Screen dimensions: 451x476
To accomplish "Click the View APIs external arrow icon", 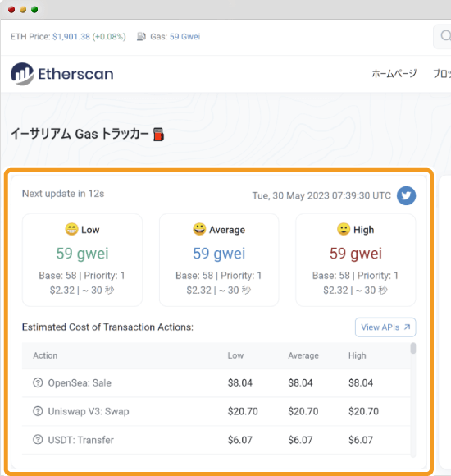I will (407, 327).
